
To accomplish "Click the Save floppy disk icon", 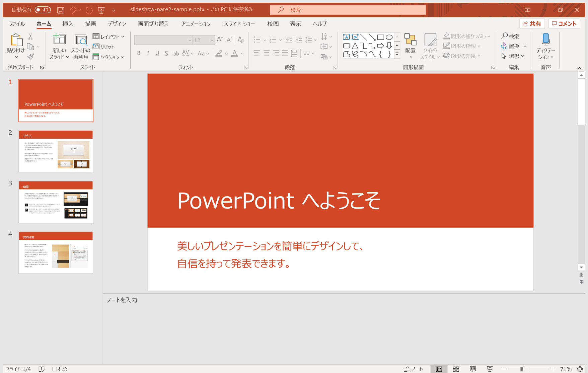I will [x=61, y=10].
